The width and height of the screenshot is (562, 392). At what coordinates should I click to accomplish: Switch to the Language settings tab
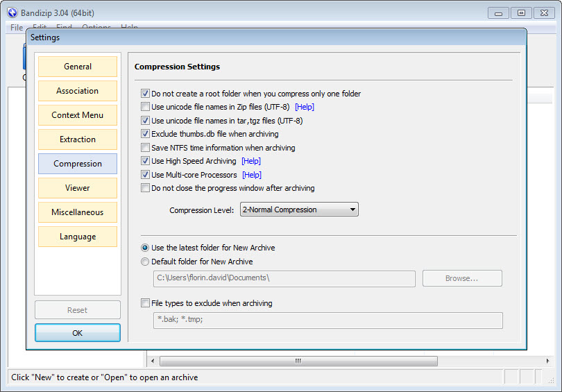point(78,237)
